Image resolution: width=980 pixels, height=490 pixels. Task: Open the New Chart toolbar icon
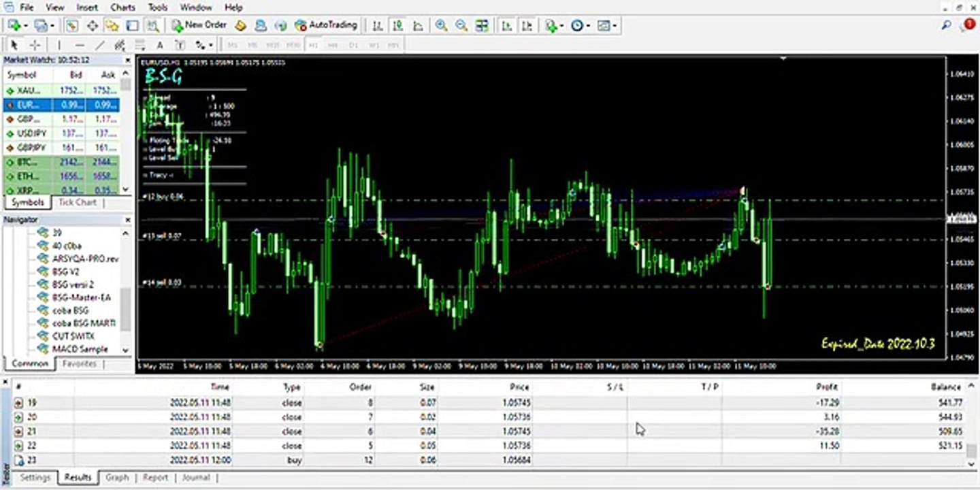(15, 25)
